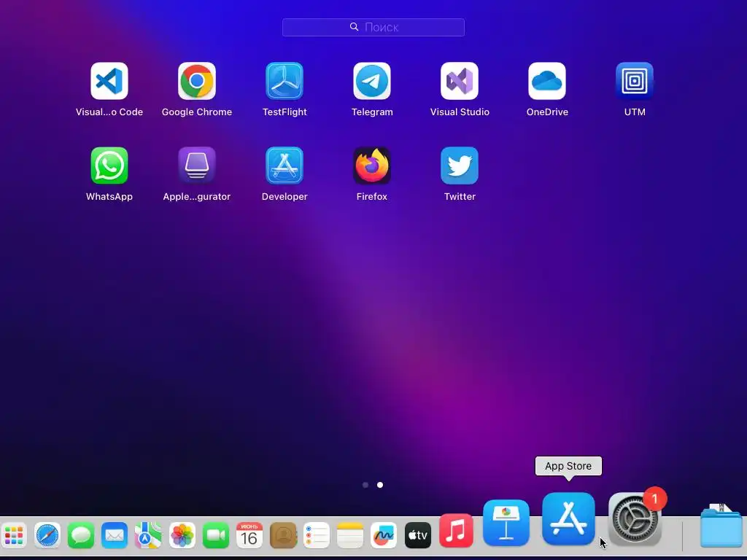
Task: Open the Twitter app
Action: pyautogui.click(x=460, y=166)
